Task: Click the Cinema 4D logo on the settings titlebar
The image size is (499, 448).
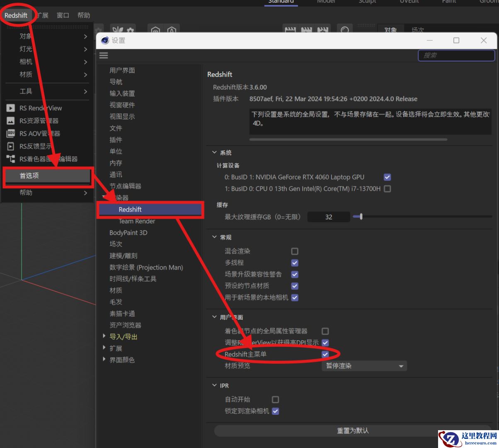Action: (105, 40)
